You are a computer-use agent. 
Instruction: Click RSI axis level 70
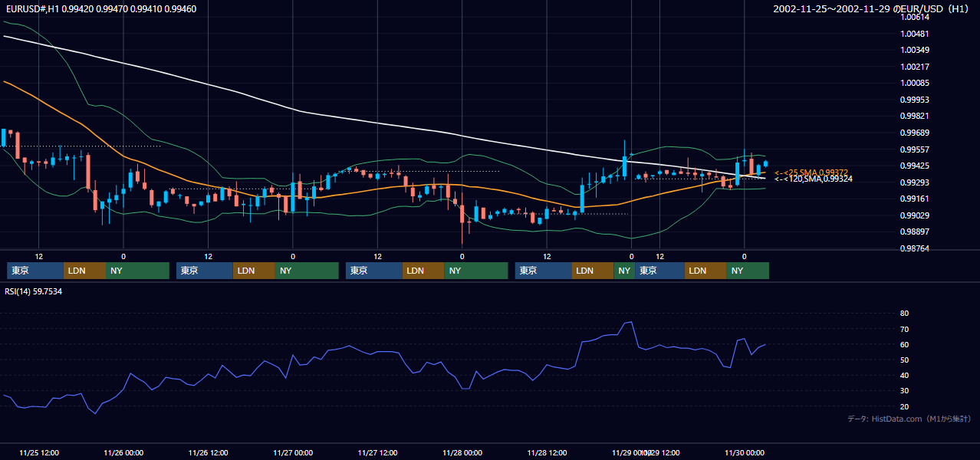coord(905,329)
